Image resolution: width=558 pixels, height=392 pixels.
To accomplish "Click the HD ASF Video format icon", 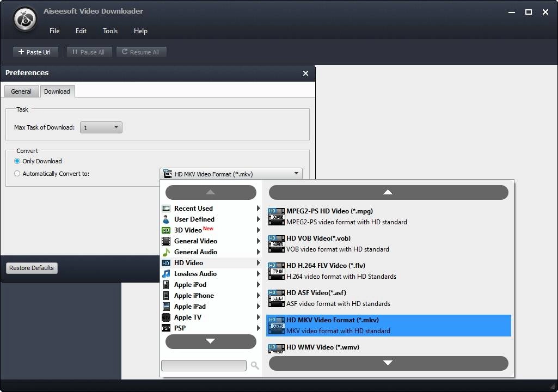I will coord(276,298).
